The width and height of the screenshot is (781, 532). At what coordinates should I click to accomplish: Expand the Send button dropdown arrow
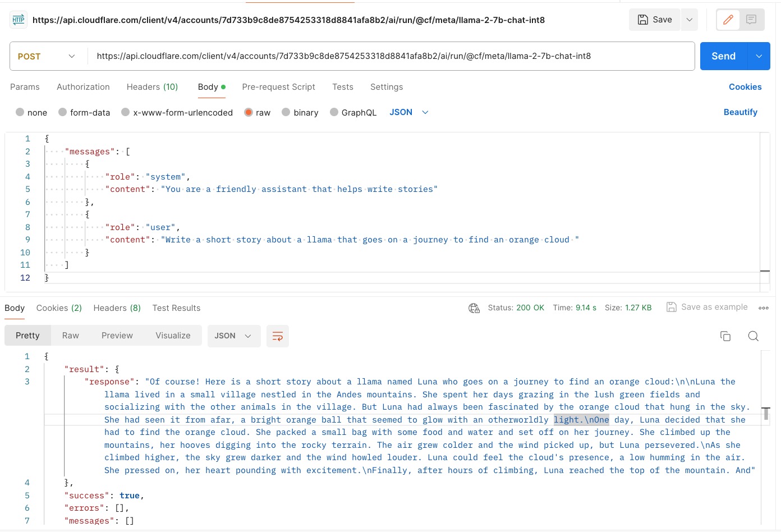pyautogui.click(x=759, y=56)
